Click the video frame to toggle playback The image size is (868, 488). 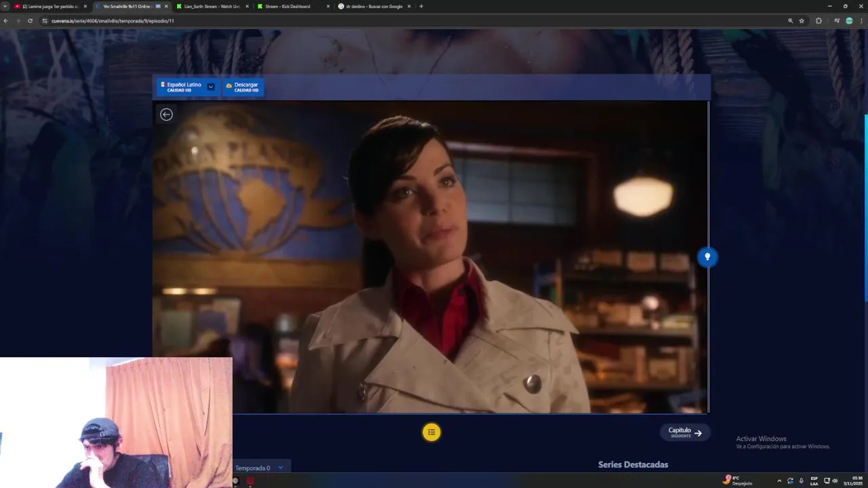[x=431, y=257]
